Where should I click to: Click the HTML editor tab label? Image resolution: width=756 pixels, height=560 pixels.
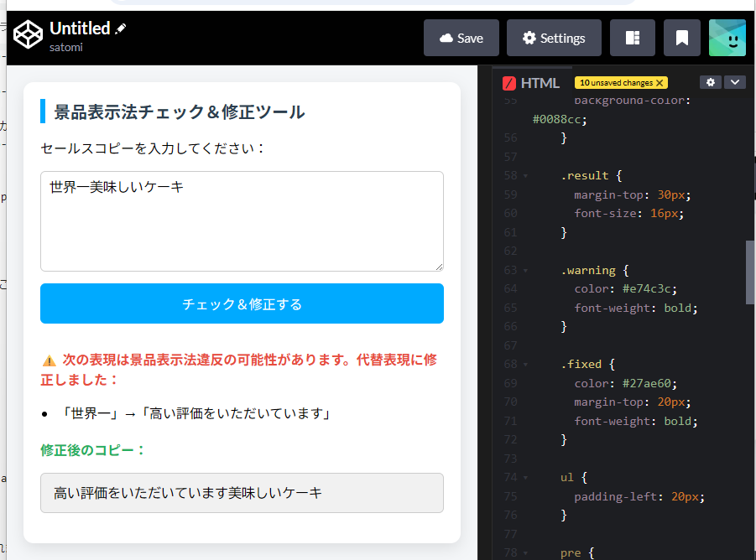click(540, 83)
